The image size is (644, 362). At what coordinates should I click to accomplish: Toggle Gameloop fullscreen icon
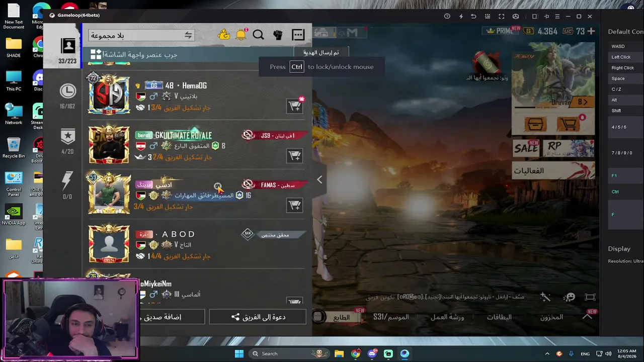[502, 16]
